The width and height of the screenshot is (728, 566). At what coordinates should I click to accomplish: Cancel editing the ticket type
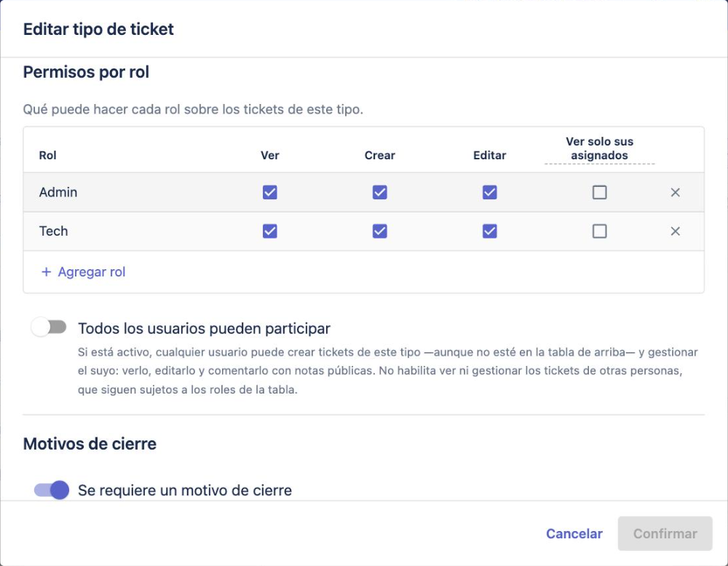[574, 533]
